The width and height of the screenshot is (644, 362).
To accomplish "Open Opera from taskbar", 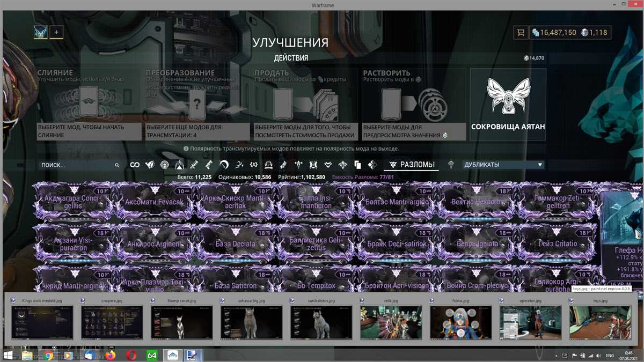I will coord(131,355).
